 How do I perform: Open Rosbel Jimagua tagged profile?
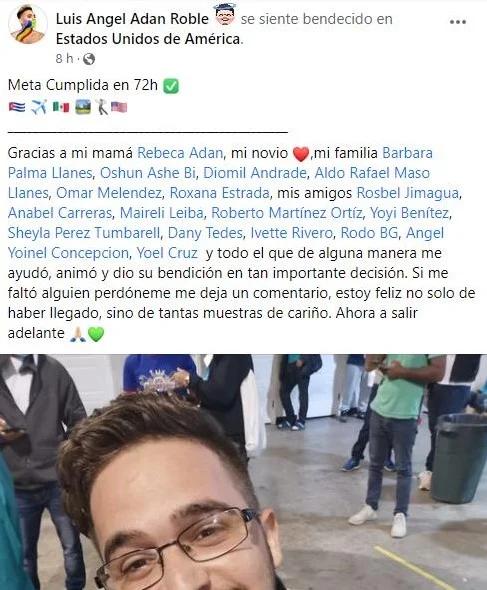[408, 193]
